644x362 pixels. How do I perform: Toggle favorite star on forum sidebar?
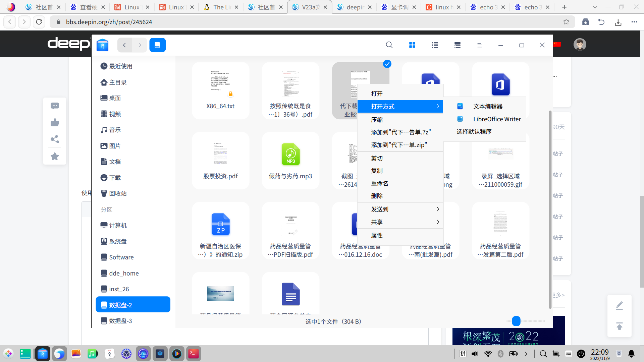(55, 156)
